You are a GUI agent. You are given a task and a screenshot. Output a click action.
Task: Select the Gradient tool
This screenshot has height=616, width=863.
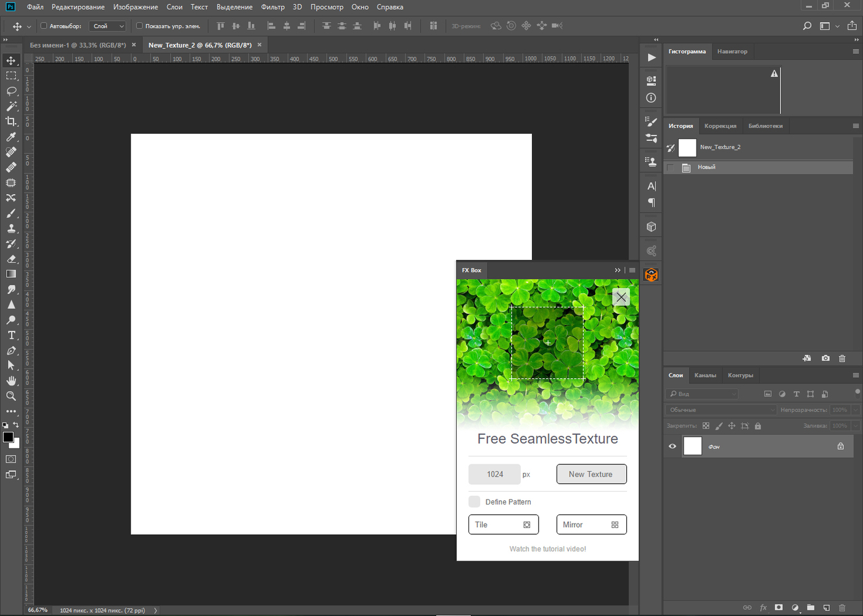[11, 274]
